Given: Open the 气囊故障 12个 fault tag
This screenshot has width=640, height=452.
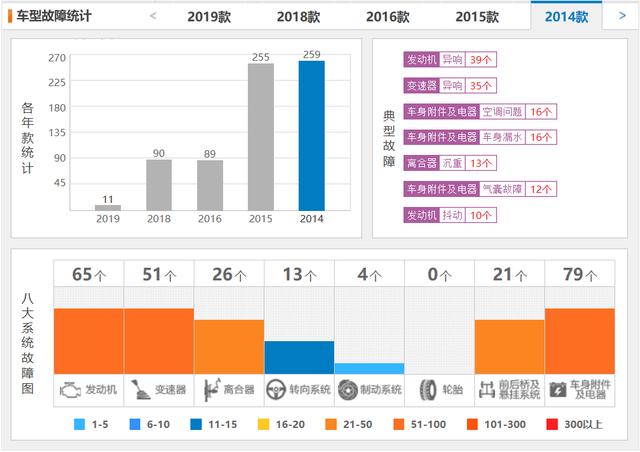Looking at the screenshot, I should click(480, 189).
